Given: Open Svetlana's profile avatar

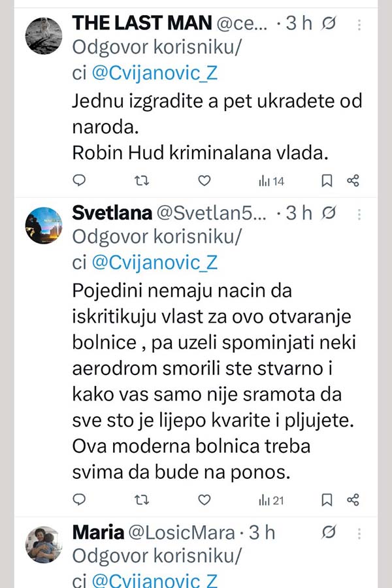Looking at the screenshot, I should (x=43, y=225).
